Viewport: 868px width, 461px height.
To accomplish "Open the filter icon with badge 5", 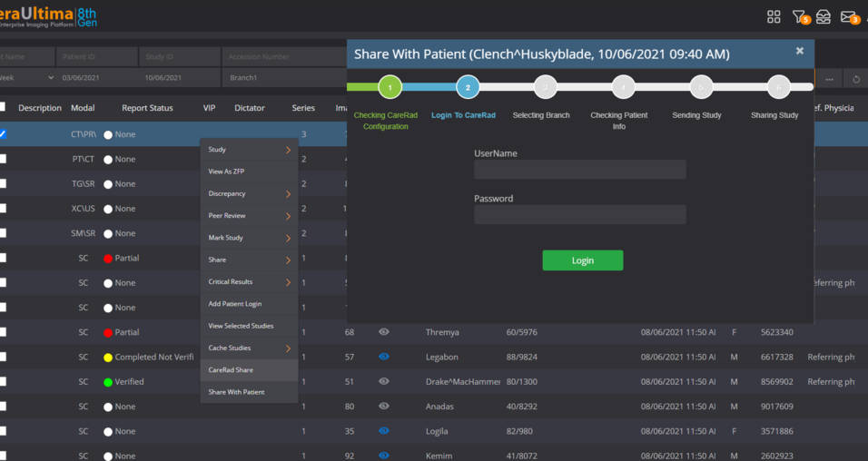I will [798, 16].
